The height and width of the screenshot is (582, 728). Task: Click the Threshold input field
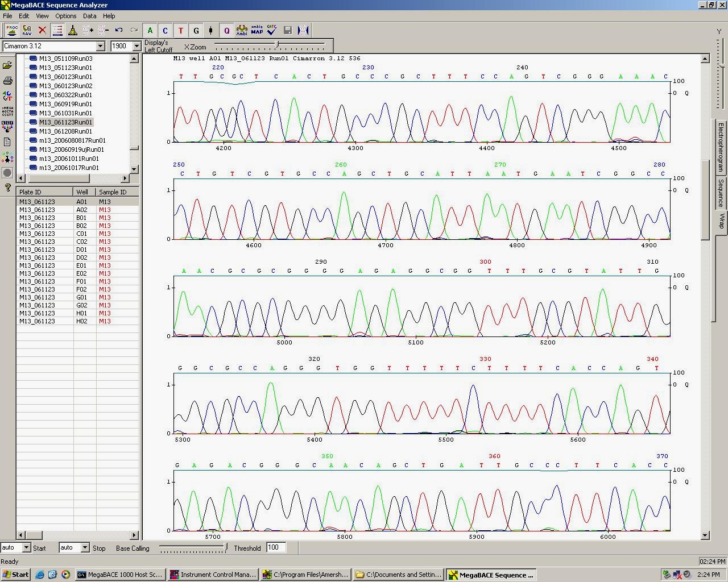click(x=276, y=547)
